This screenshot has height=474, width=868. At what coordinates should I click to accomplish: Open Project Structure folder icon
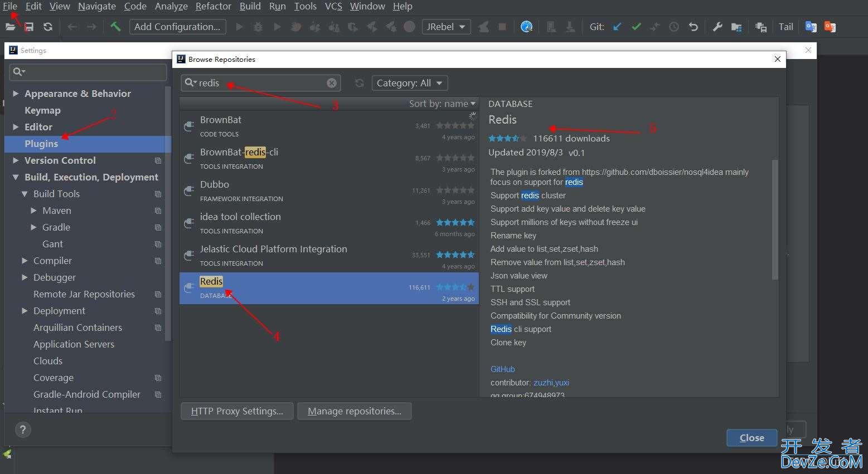click(736, 27)
